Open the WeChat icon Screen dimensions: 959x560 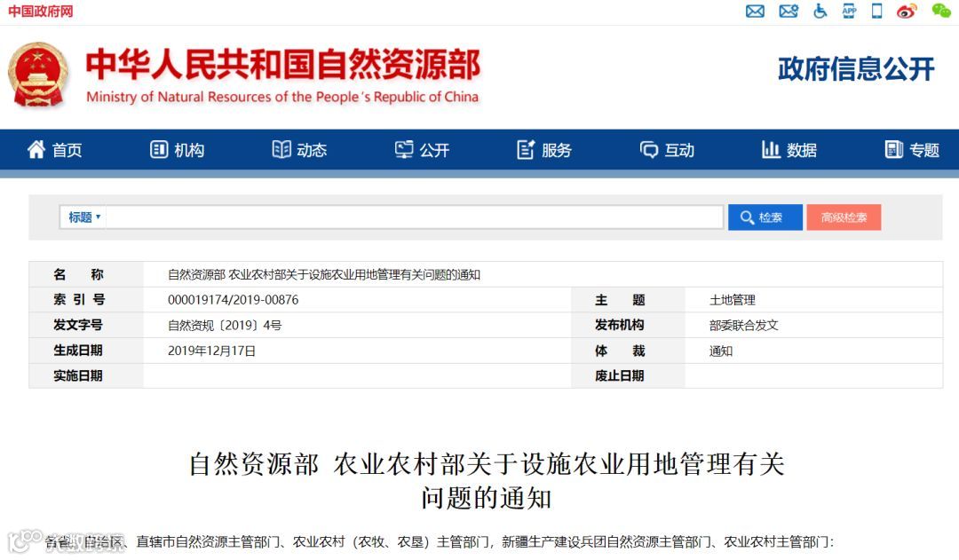point(940,11)
